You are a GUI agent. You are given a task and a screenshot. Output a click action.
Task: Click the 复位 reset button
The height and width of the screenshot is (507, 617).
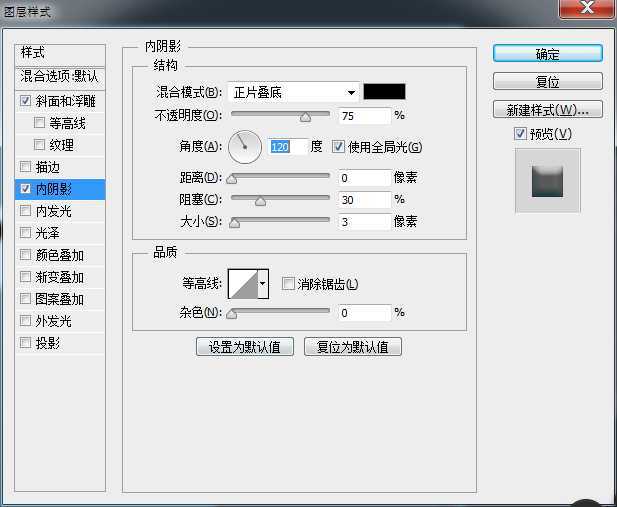pyautogui.click(x=547, y=82)
